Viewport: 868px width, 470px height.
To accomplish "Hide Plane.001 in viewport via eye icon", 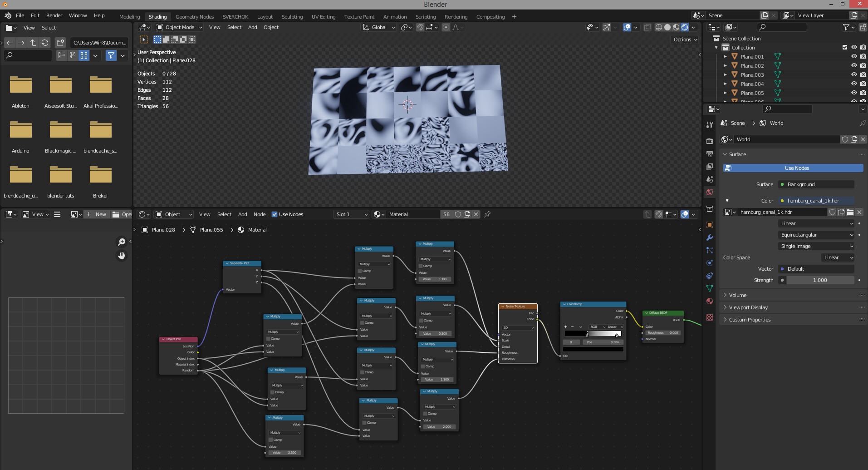I will (854, 56).
